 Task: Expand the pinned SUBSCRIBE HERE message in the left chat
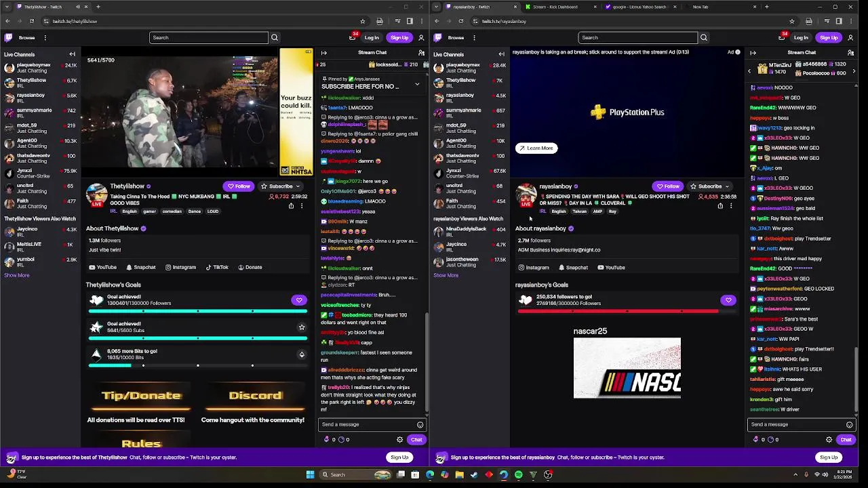[x=417, y=84]
